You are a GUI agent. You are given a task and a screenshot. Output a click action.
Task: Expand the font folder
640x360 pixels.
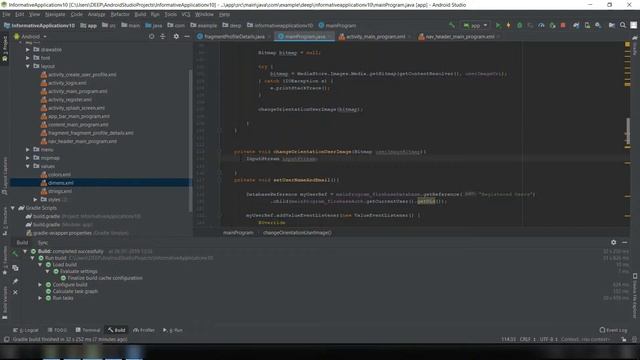pyautogui.click(x=28, y=58)
